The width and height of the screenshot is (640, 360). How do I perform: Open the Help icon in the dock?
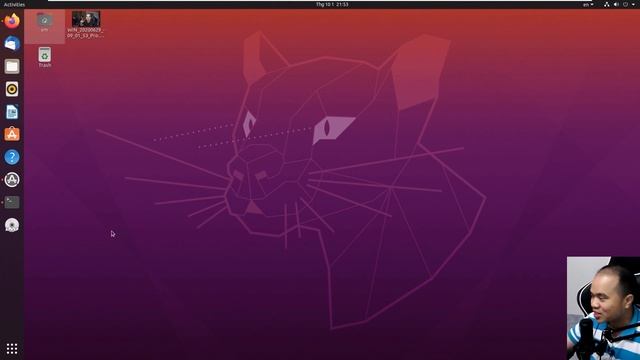12,157
